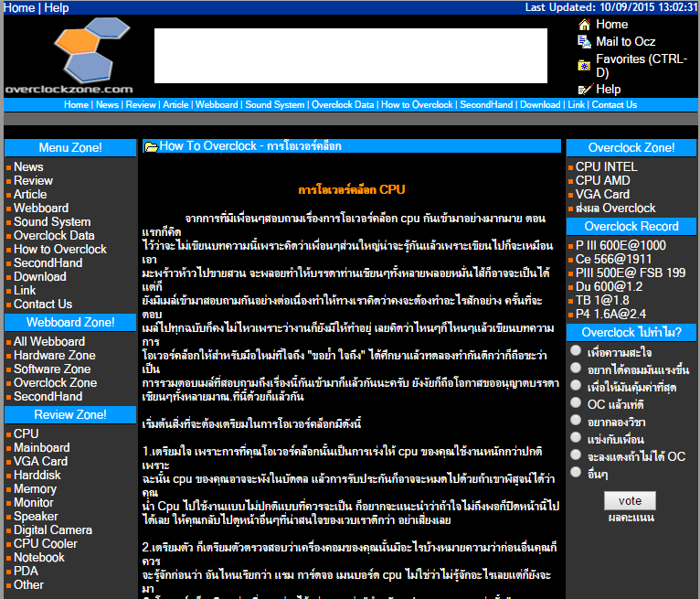Open Software Zone webboard link
This screenshot has width=700, height=599.
[52, 369]
